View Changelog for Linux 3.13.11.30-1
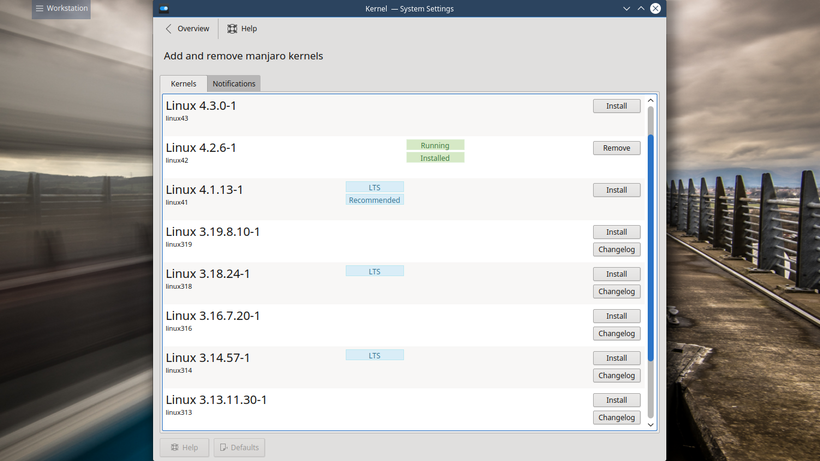The height and width of the screenshot is (461, 820). (x=617, y=418)
